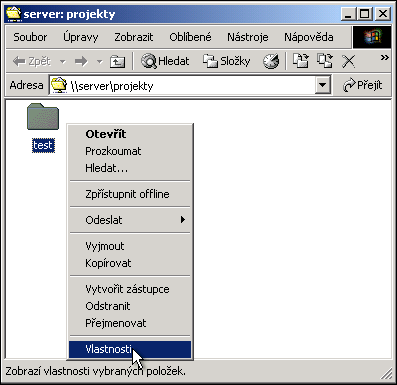397x385 pixels.
Task: Click the Copy To folder icon
Action: 325,61
